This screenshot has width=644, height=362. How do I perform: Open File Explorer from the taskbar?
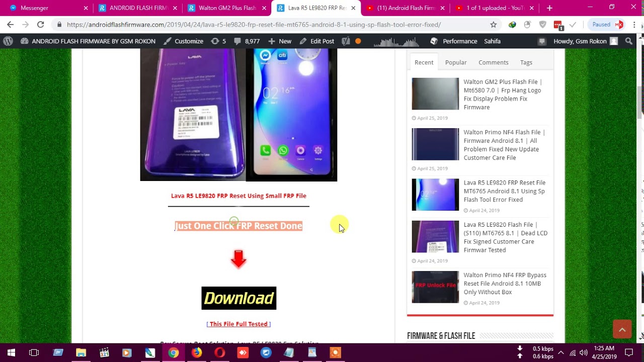pos(81,353)
